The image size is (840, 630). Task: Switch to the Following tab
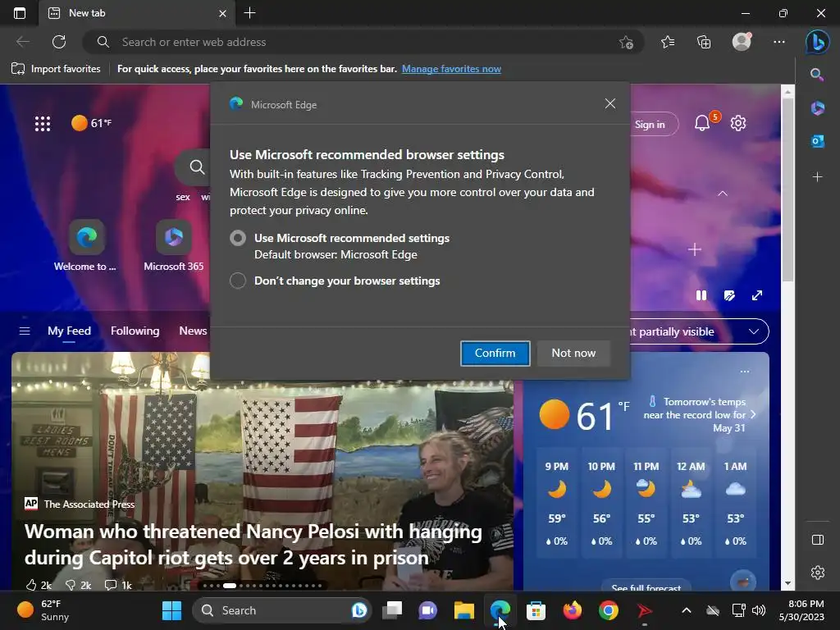[x=135, y=331]
